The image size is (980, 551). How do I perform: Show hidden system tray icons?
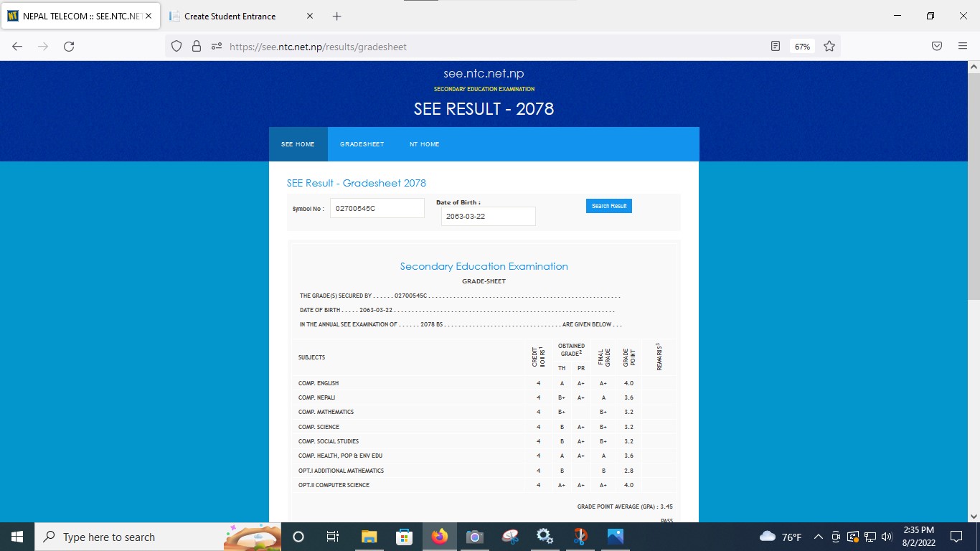pos(818,537)
